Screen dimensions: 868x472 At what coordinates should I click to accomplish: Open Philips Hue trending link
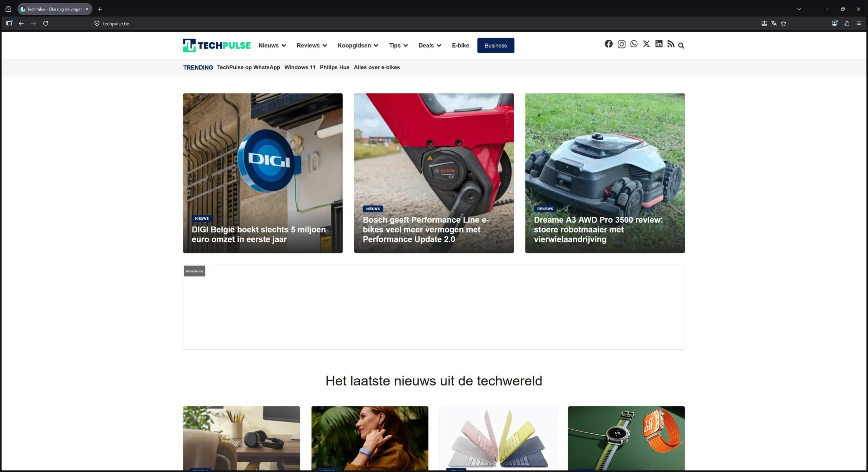(334, 67)
